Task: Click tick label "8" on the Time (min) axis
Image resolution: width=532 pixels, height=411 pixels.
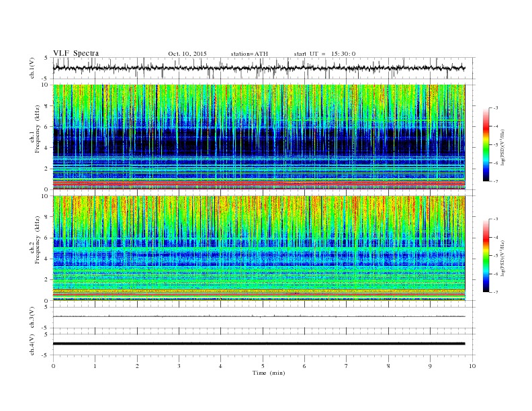Action: point(388,366)
